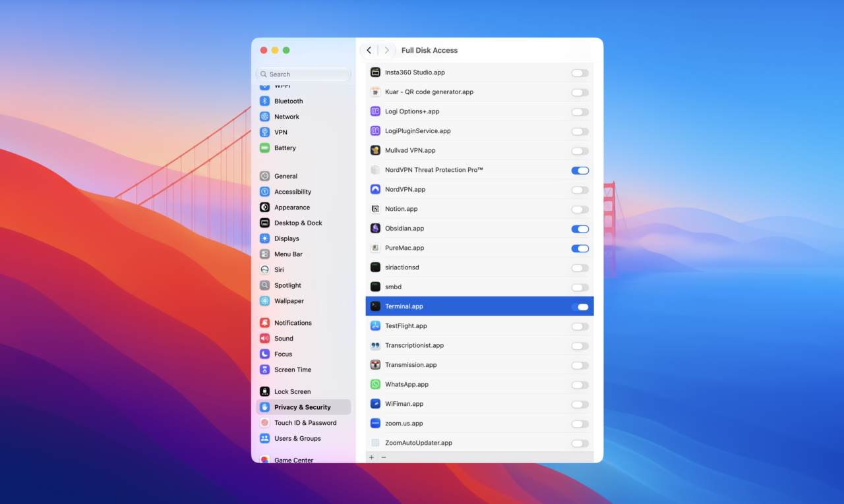Image resolution: width=844 pixels, height=504 pixels.
Task: Remove app with the minus button
Action: [x=384, y=457]
